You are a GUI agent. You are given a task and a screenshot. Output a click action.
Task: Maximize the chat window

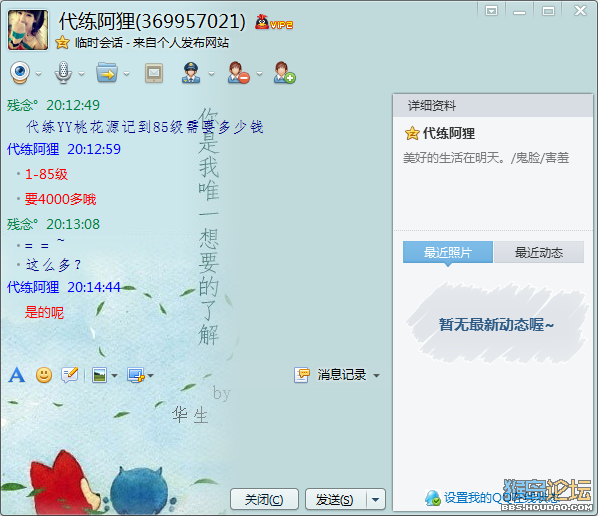pos(548,11)
